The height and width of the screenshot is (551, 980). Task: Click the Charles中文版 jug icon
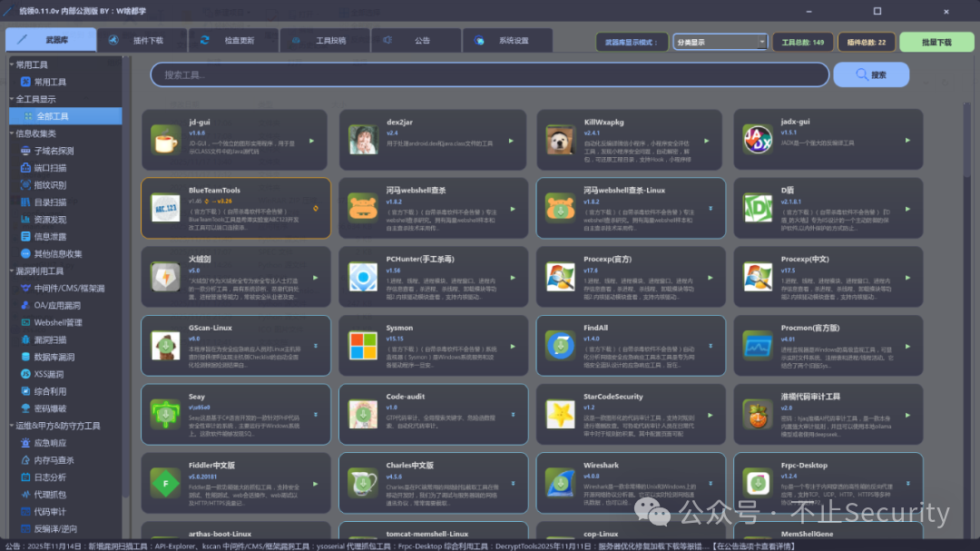363,484
